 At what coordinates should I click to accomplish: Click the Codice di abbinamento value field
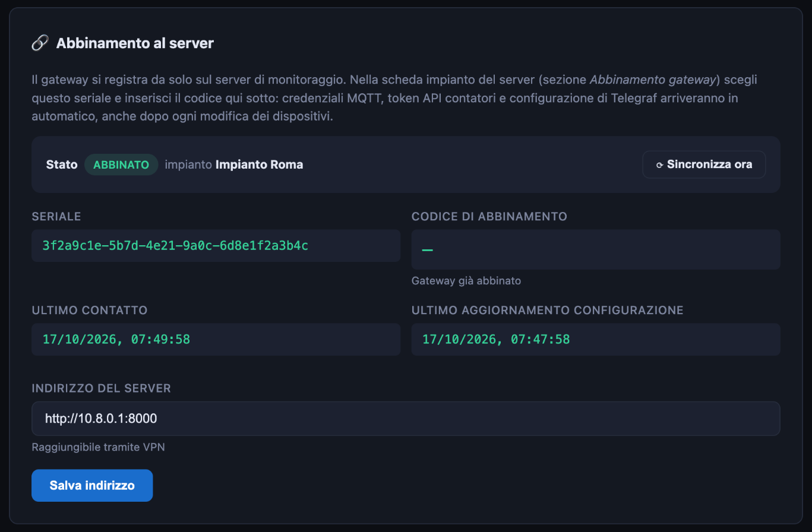[596, 249]
